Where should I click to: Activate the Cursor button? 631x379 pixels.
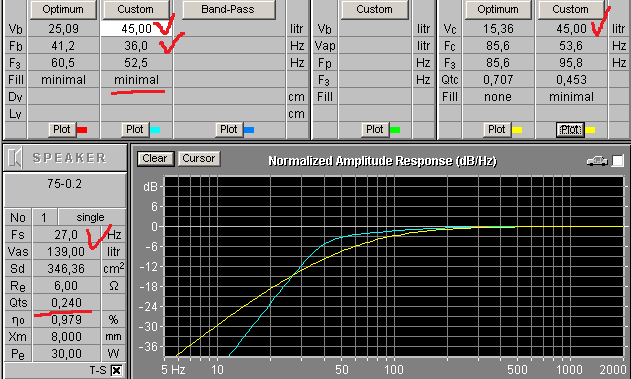pos(199,159)
